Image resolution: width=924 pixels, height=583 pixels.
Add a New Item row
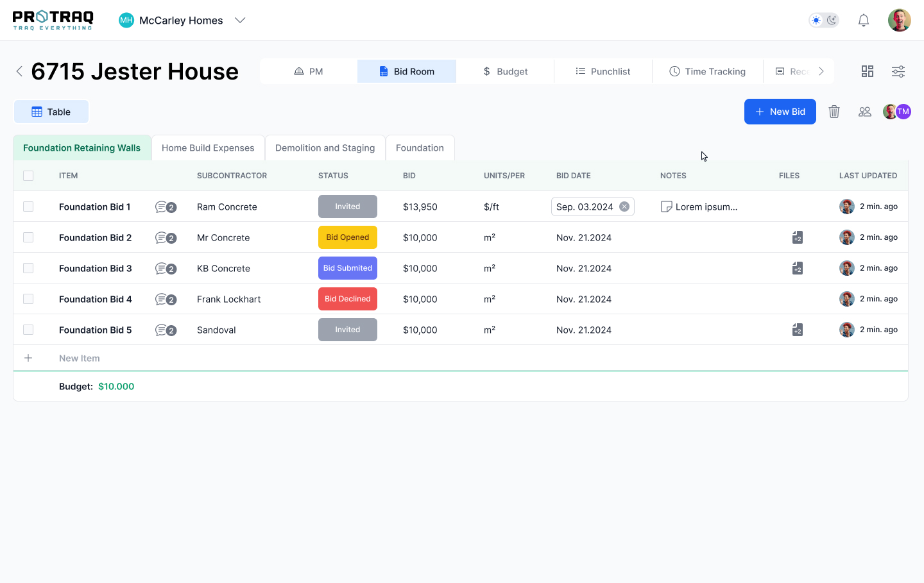[79, 359]
